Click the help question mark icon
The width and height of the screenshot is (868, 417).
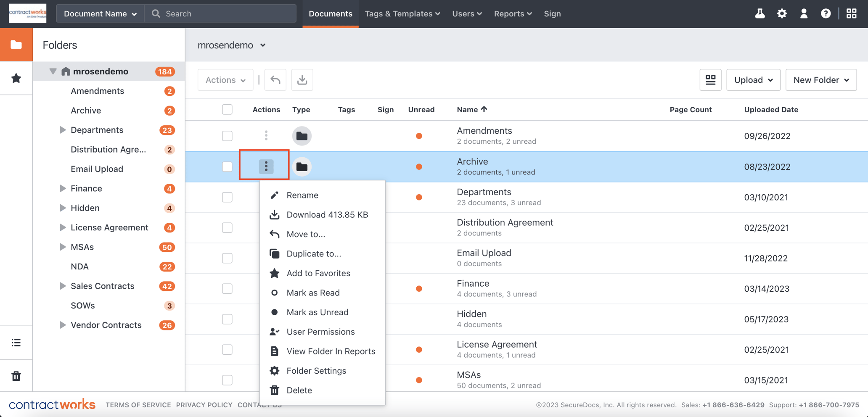[x=826, y=13]
